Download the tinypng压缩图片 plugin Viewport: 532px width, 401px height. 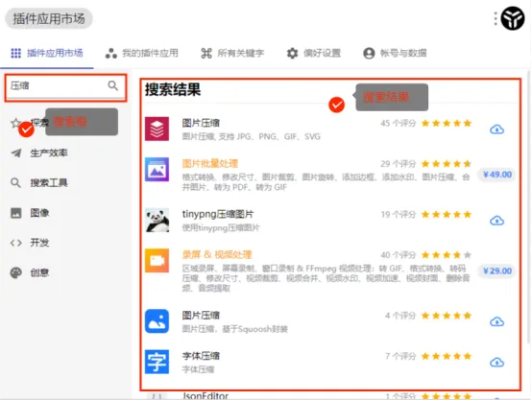(x=496, y=221)
